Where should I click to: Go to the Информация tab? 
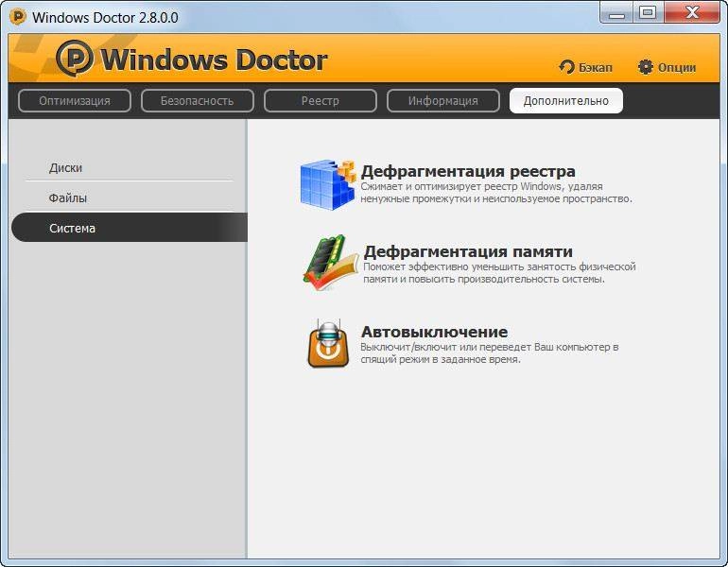(x=443, y=101)
